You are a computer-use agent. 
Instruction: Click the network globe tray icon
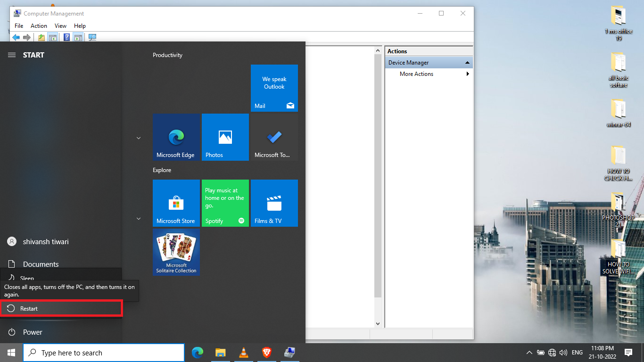(552, 353)
